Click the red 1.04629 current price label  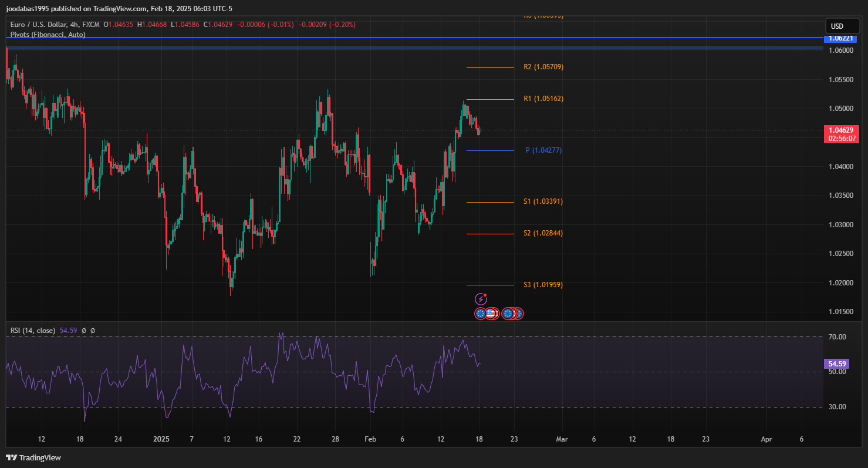pos(841,130)
